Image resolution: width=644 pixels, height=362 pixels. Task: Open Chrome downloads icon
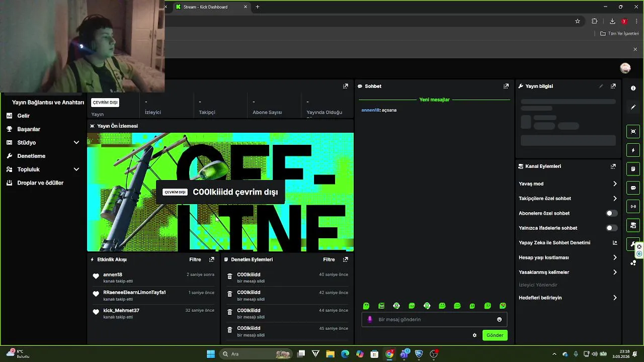coord(612,21)
